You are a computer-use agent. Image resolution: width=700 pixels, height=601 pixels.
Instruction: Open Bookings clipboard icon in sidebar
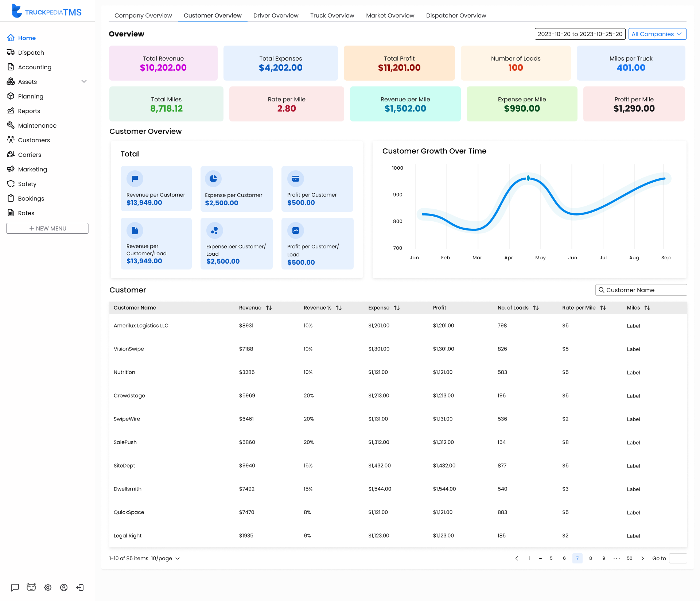point(11,198)
